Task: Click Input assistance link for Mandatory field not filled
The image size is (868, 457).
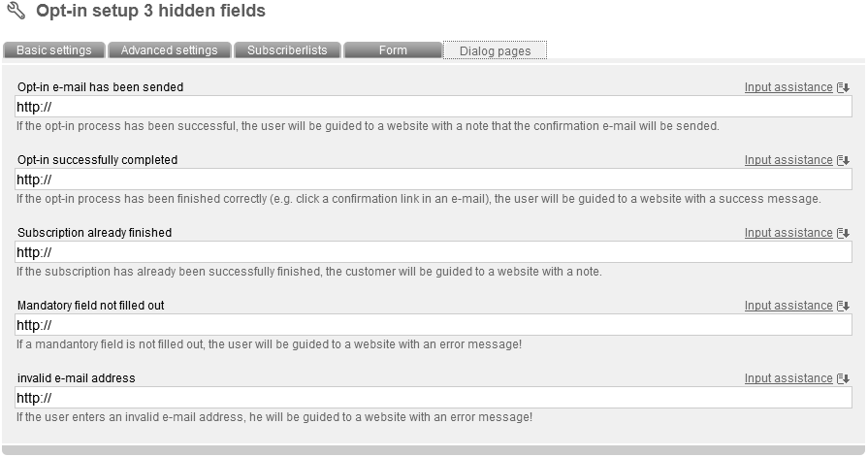Action: coord(788,306)
